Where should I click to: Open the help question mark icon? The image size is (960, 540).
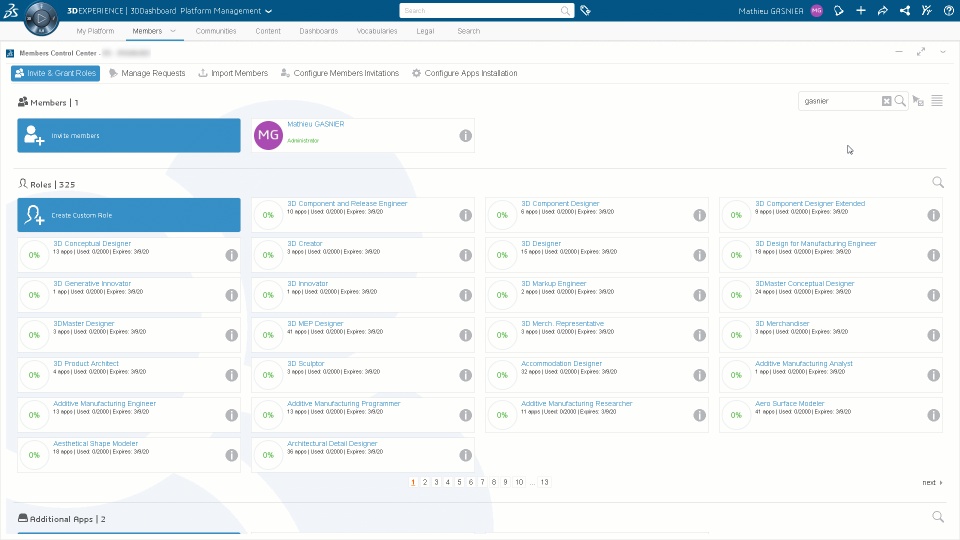pos(948,10)
